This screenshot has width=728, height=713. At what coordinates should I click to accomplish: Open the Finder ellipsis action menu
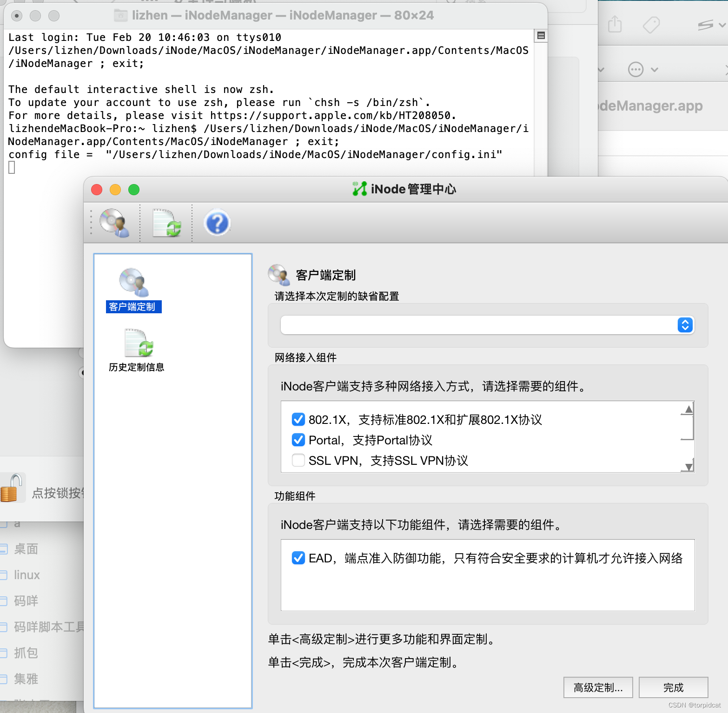click(642, 70)
